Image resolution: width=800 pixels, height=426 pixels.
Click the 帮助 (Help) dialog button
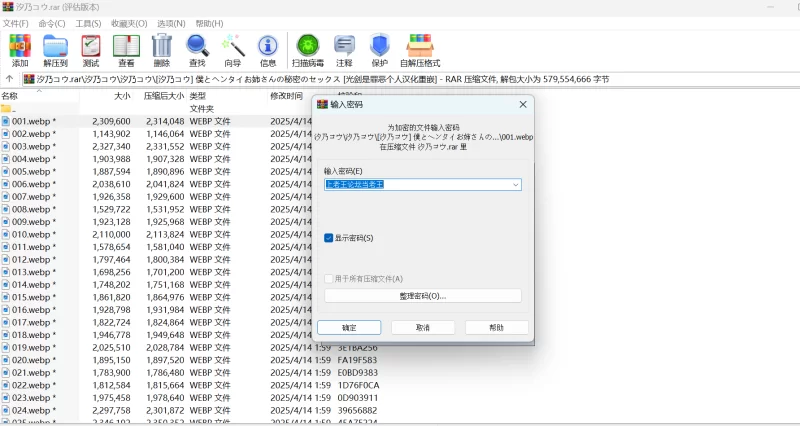pyautogui.click(x=496, y=328)
